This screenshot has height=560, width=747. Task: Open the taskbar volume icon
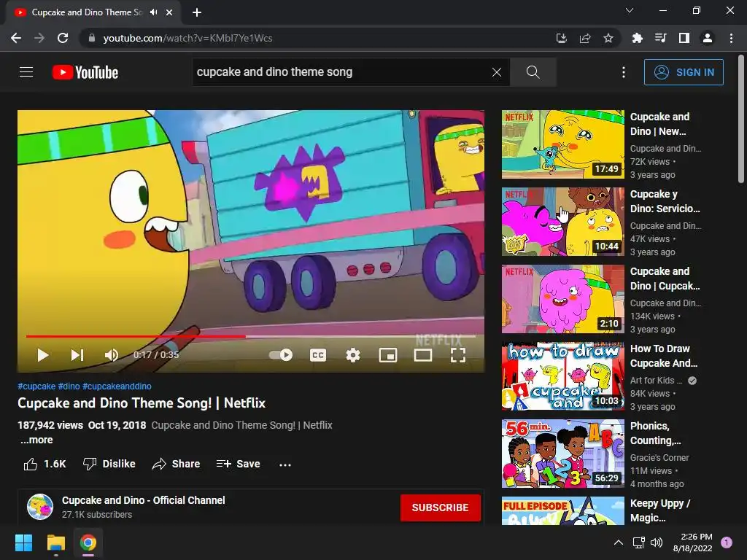(657, 542)
